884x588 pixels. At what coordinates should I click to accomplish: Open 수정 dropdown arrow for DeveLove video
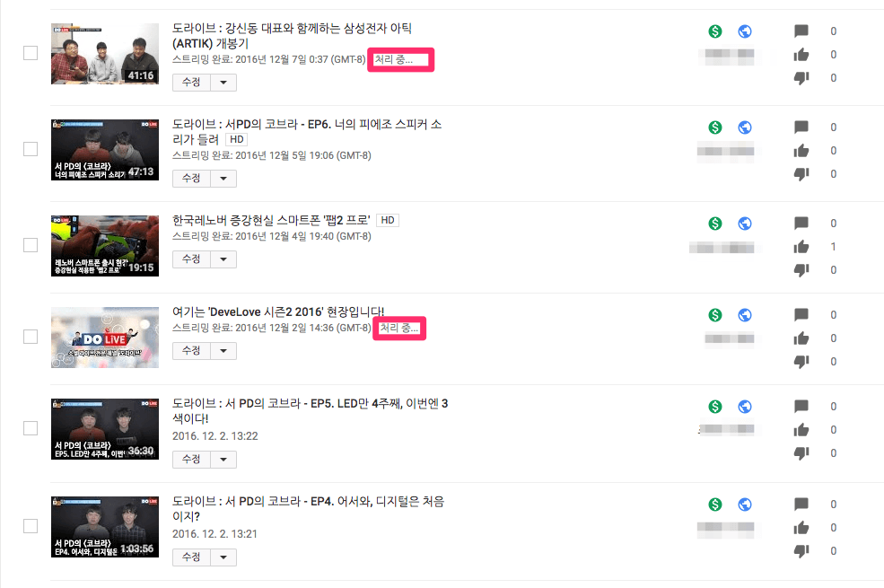click(x=223, y=351)
